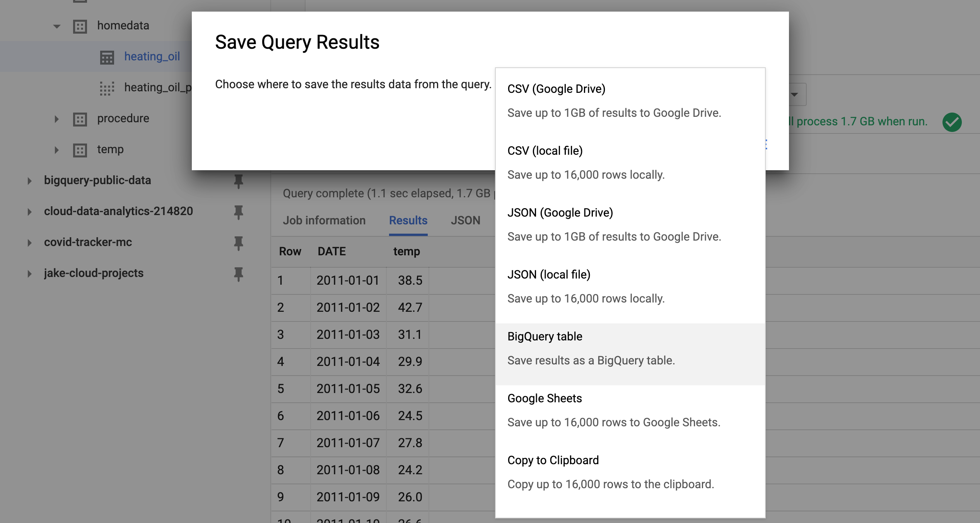
Task: Select cloud-data-analytics-214820 project label
Action: point(118,211)
